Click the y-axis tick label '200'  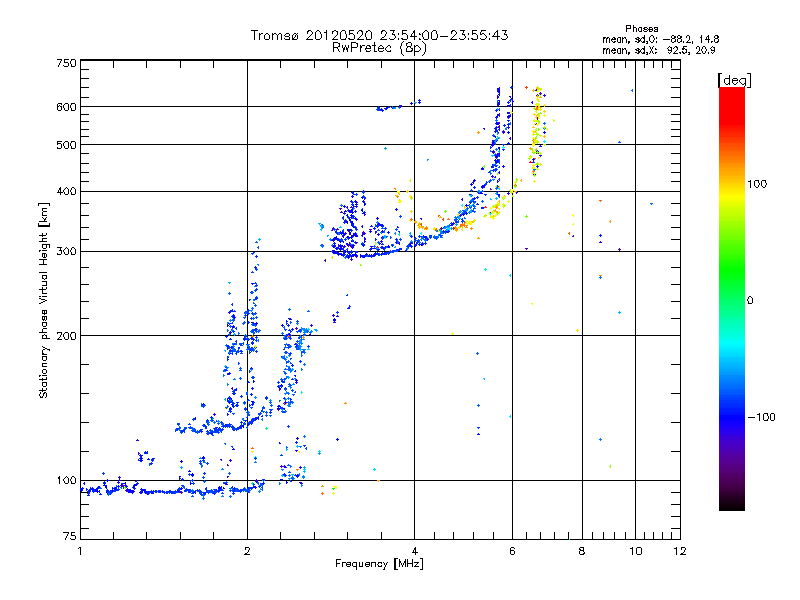(x=66, y=336)
